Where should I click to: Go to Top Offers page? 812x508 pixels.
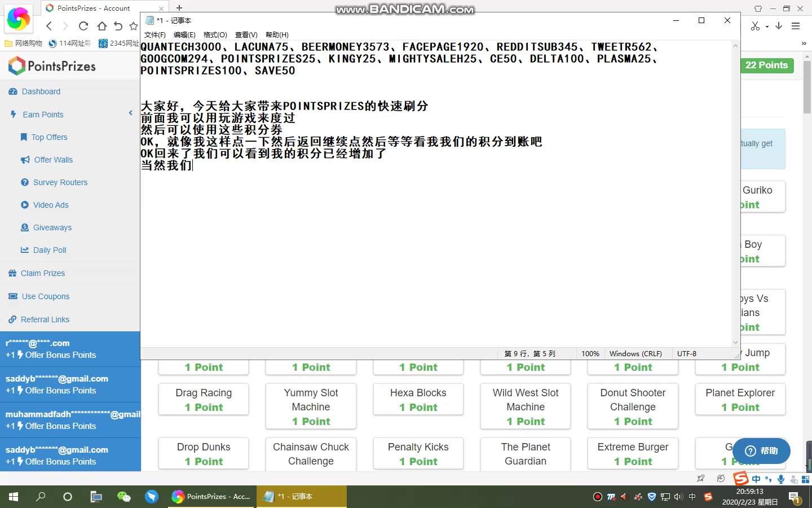49,137
